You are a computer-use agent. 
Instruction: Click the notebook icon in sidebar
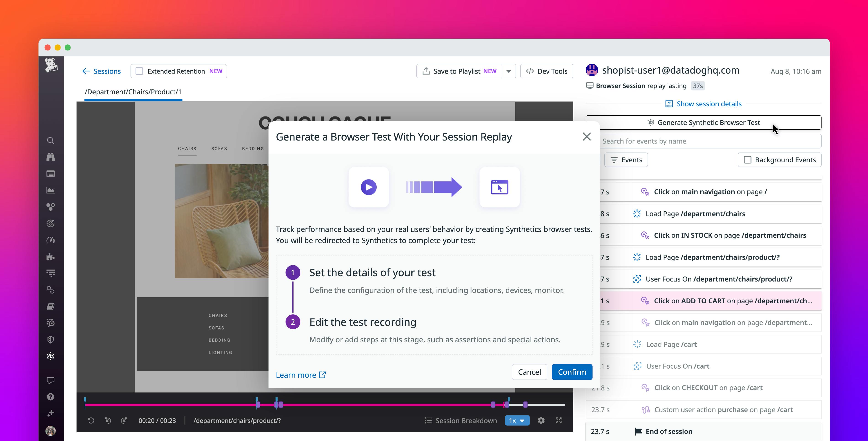tap(50, 306)
